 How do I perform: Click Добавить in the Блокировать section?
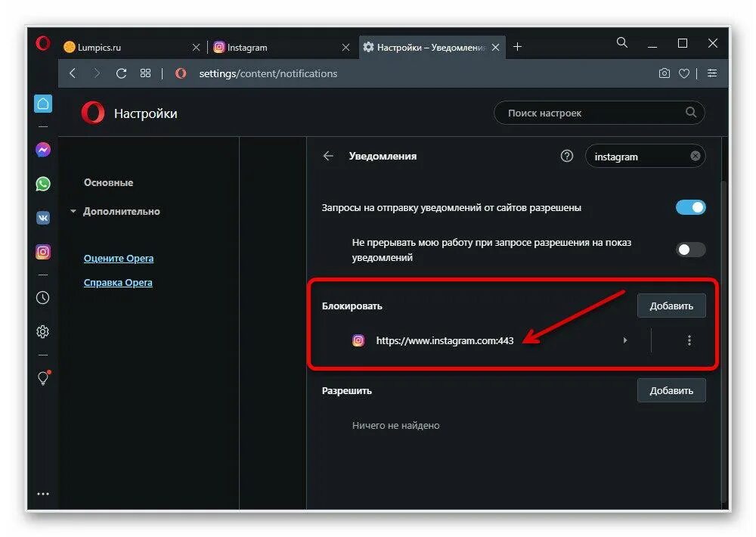click(x=671, y=306)
